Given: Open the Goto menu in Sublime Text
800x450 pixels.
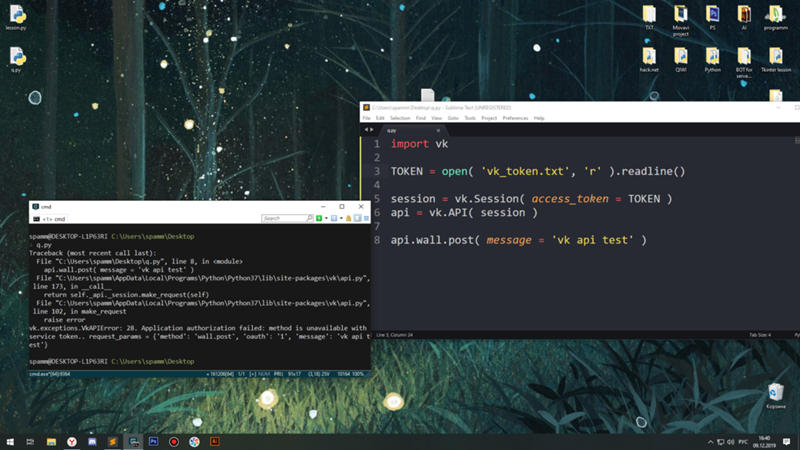Looking at the screenshot, I should tap(453, 118).
